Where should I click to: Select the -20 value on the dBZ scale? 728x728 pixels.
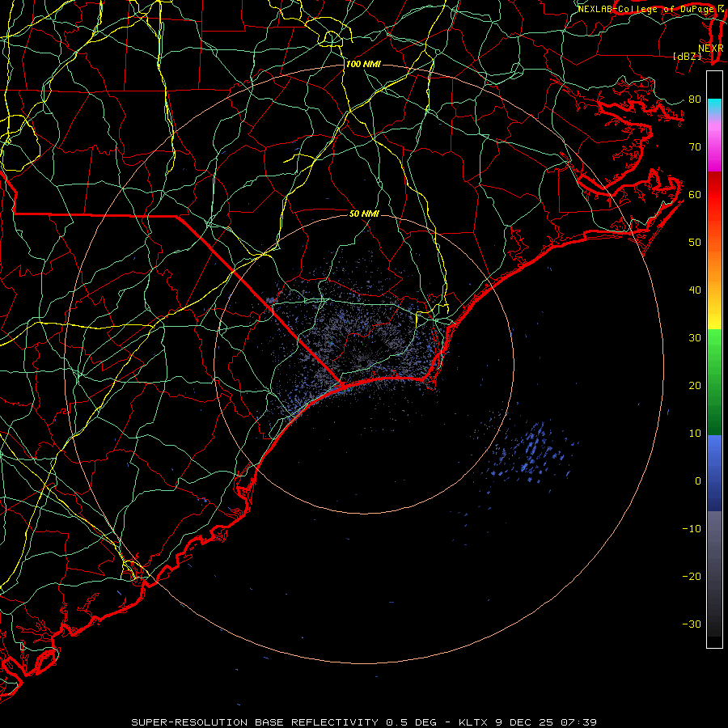pyautogui.click(x=692, y=577)
